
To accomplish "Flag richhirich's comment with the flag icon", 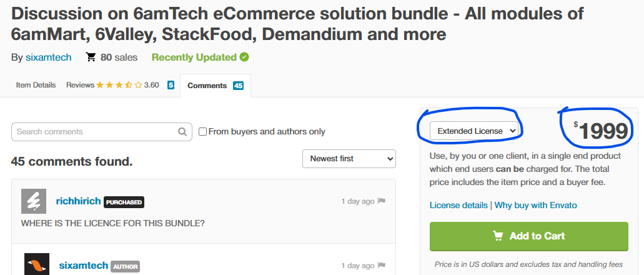I will [x=382, y=201].
